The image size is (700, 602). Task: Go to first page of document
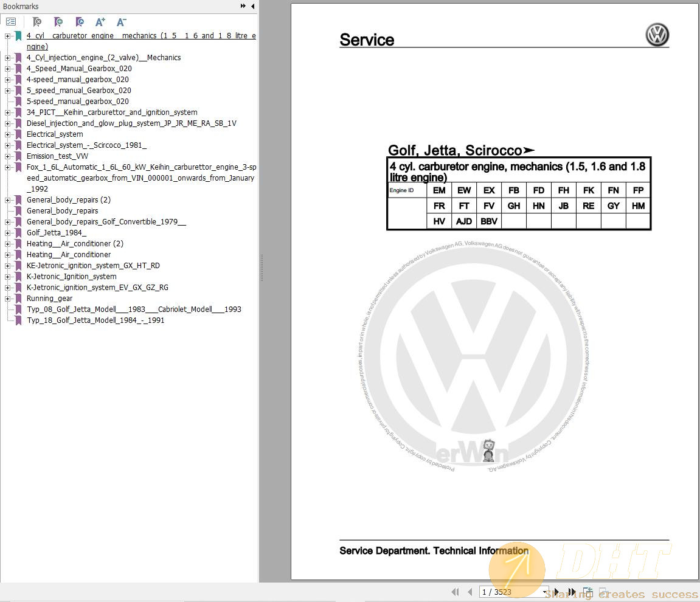(x=455, y=592)
